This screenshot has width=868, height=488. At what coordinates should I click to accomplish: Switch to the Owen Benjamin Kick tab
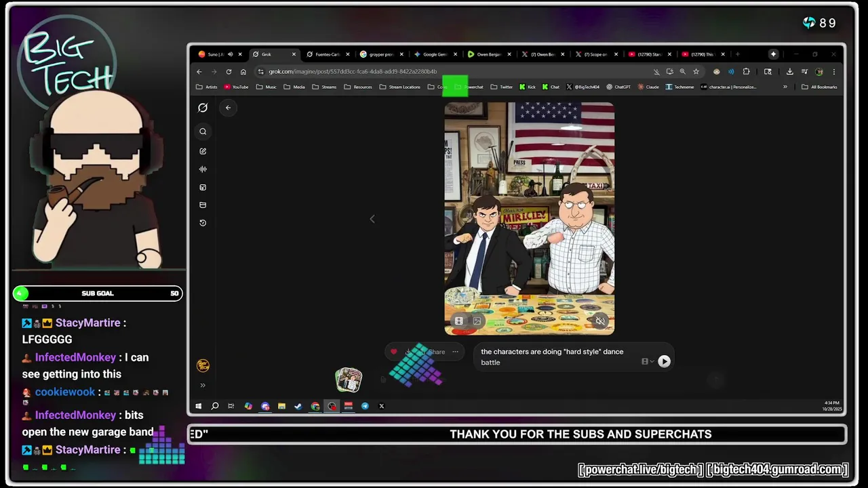point(488,54)
